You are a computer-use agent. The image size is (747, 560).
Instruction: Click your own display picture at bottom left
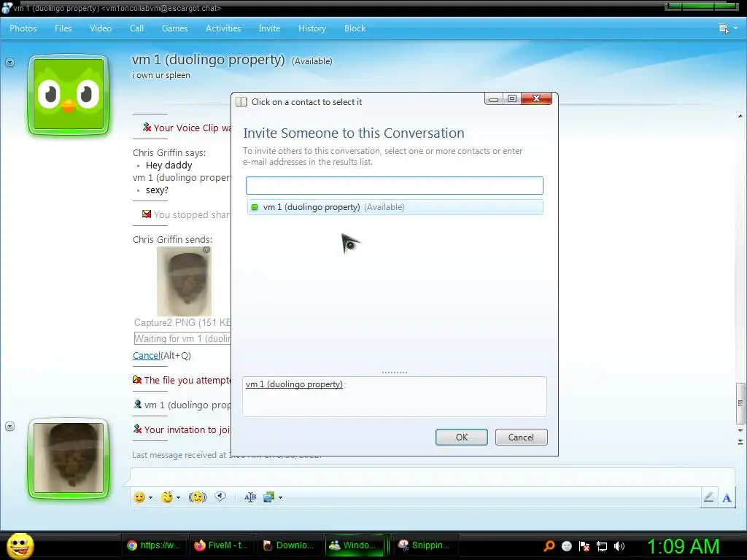pos(69,458)
